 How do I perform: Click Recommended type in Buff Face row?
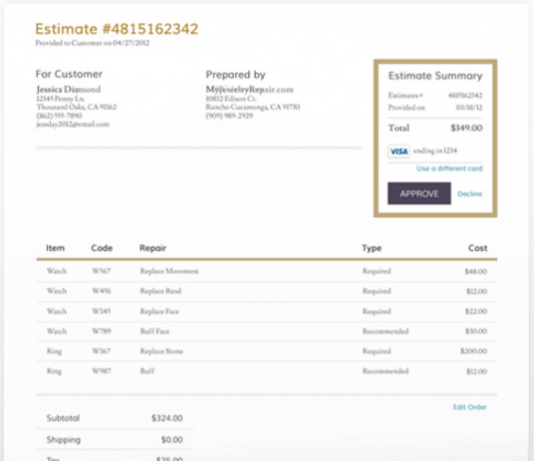coord(385,331)
